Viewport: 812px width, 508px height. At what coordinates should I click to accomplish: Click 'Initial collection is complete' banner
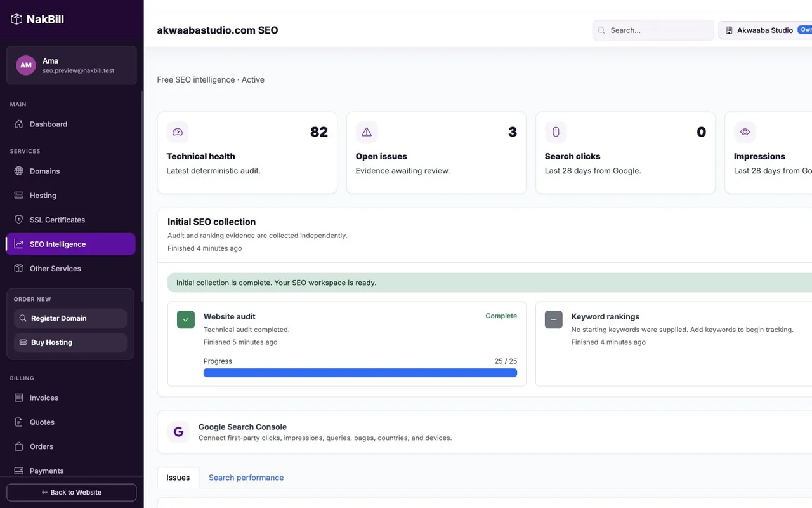(490, 283)
